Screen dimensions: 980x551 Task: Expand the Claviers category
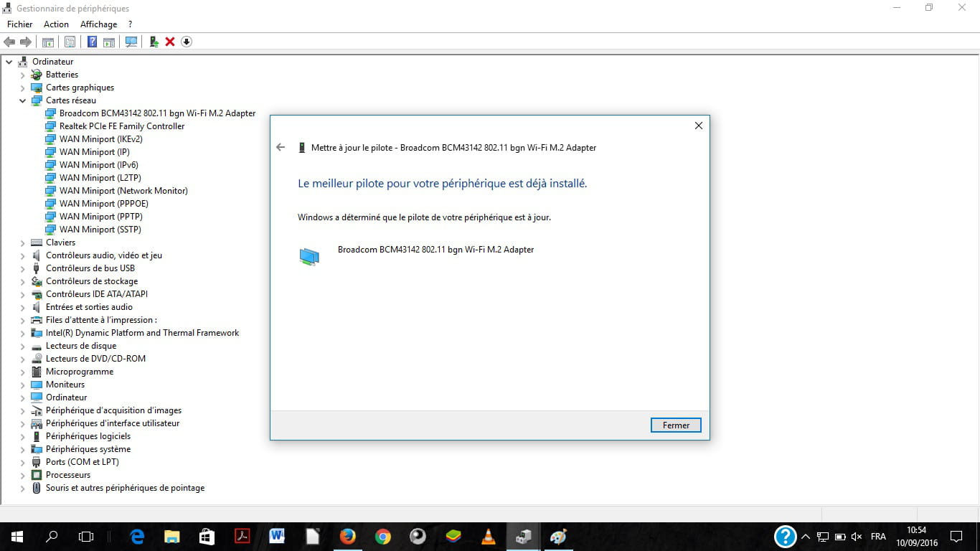pyautogui.click(x=23, y=242)
